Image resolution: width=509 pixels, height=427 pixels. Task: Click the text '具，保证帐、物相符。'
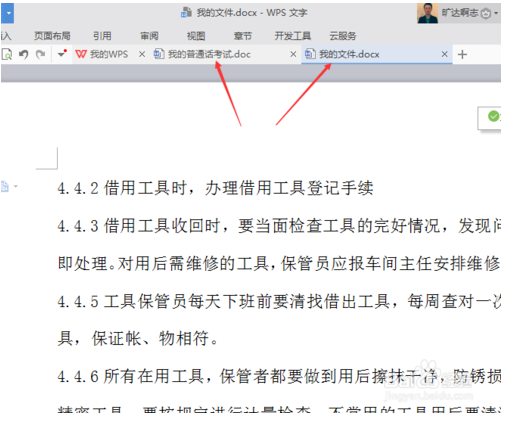[x=138, y=339]
